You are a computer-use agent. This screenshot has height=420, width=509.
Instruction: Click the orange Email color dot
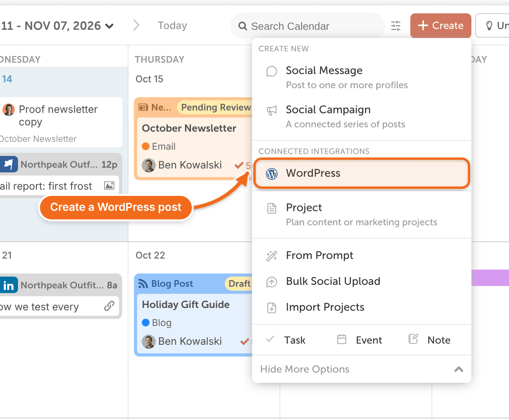click(x=146, y=146)
